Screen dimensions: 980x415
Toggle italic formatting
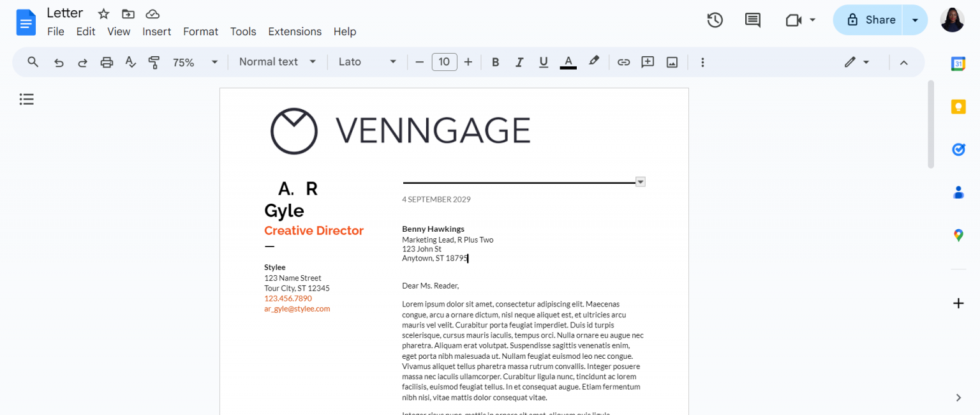click(x=519, y=61)
